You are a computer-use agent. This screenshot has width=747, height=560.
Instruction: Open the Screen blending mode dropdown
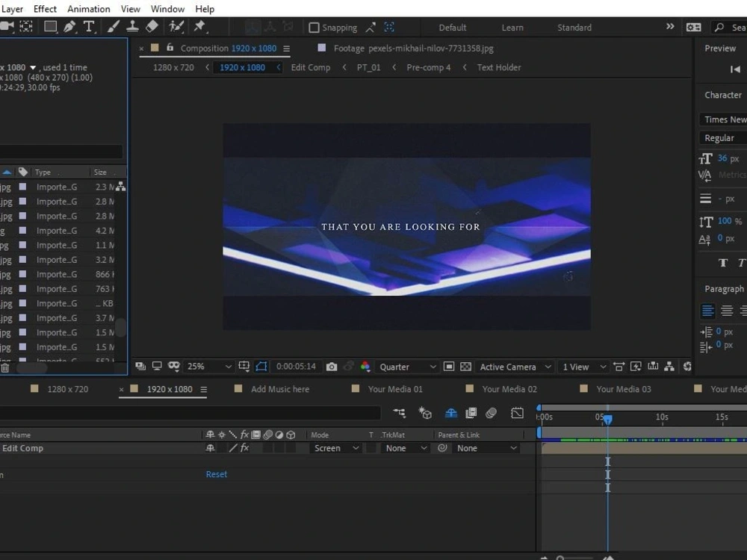(x=335, y=448)
